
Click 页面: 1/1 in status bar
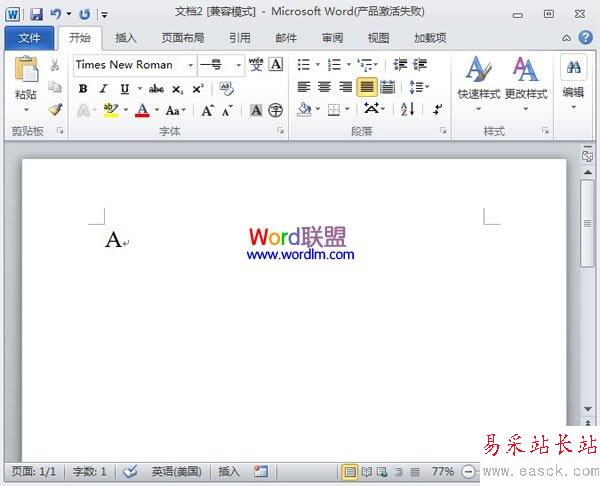[34, 471]
